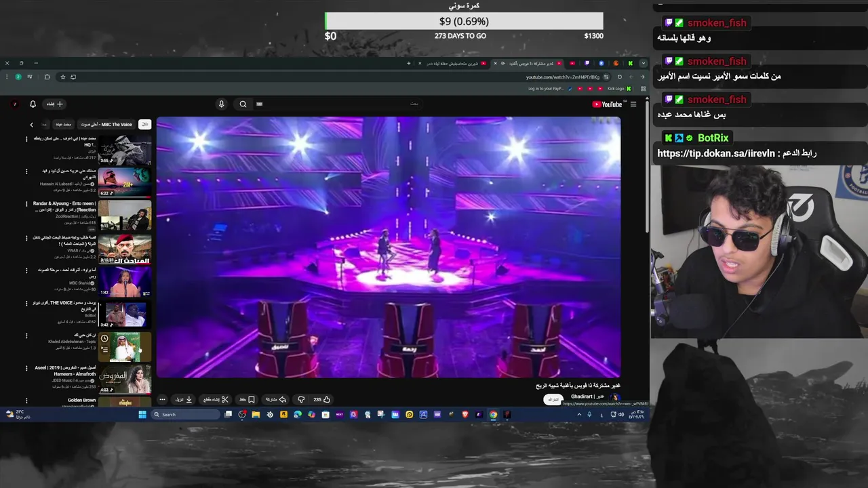Bookmark this page with the star icon

click(x=63, y=77)
